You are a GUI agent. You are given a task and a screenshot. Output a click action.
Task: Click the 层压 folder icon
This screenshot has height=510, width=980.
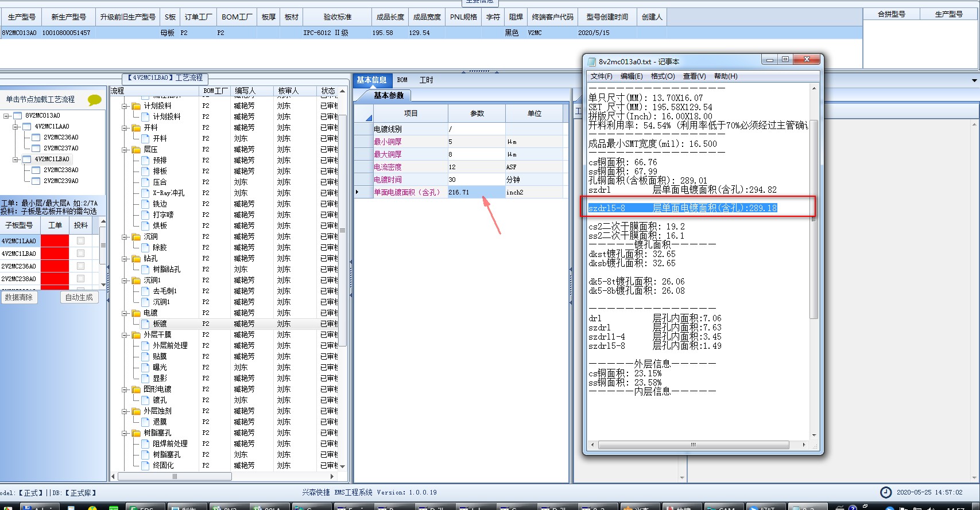pos(137,150)
